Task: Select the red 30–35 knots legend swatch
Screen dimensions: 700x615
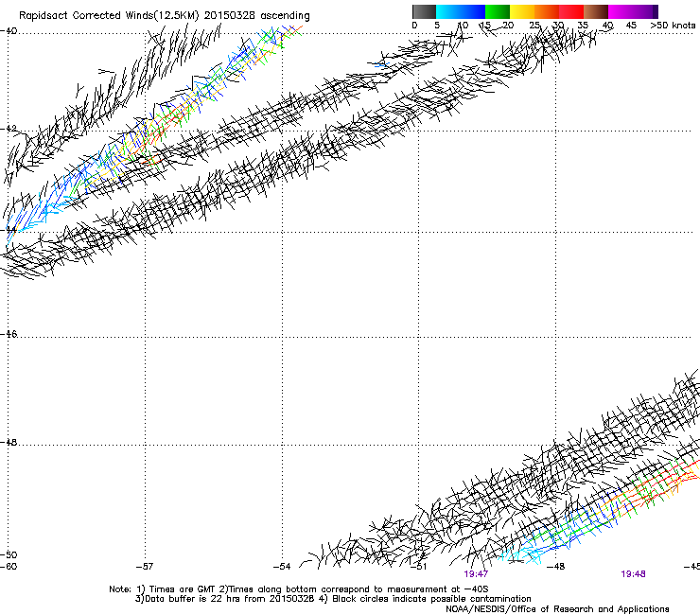Action: pyautogui.click(x=571, y=11)
